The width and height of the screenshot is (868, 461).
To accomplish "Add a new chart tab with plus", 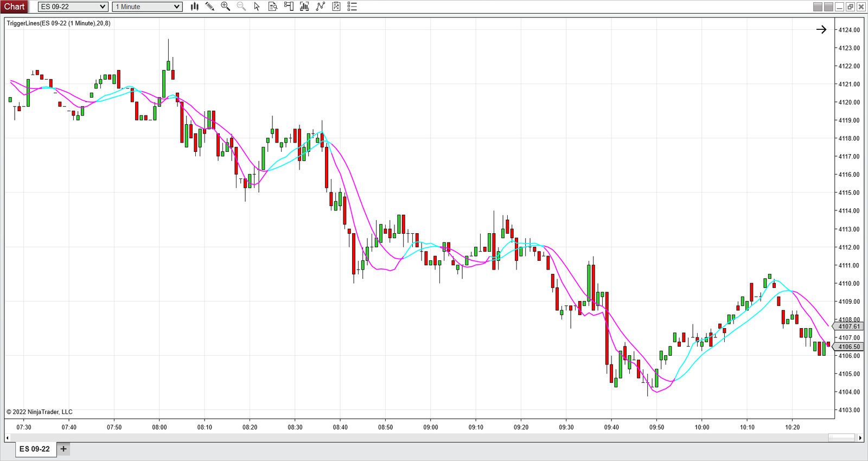I will pos(63,449).
